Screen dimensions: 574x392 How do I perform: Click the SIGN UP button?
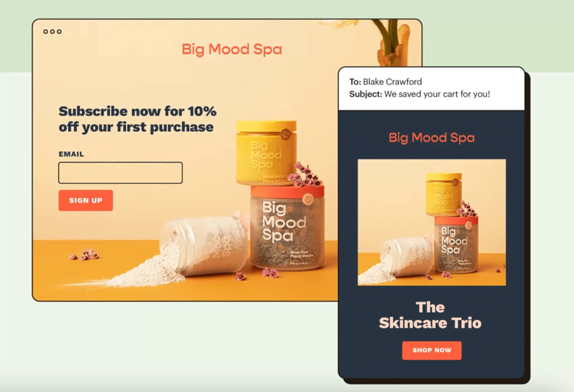[x=86, y=200]
